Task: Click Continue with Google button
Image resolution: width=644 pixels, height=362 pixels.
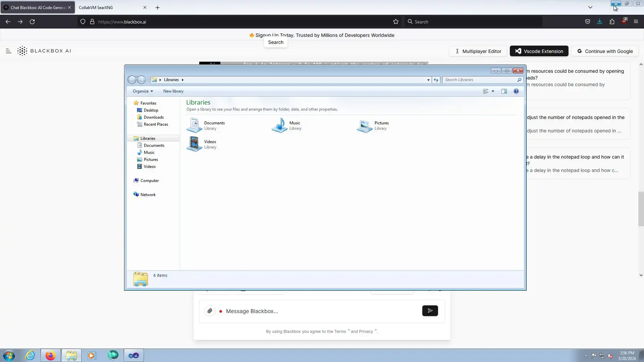Action: [604, 51]
